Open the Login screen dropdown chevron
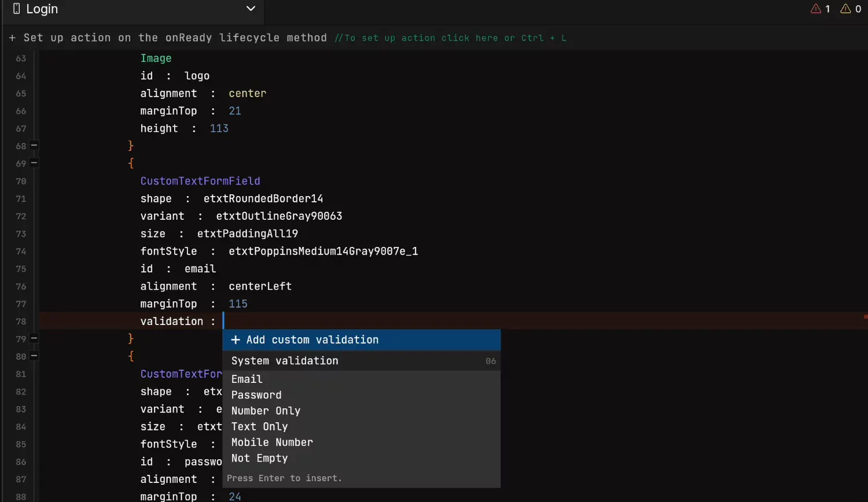 point(251,9)
